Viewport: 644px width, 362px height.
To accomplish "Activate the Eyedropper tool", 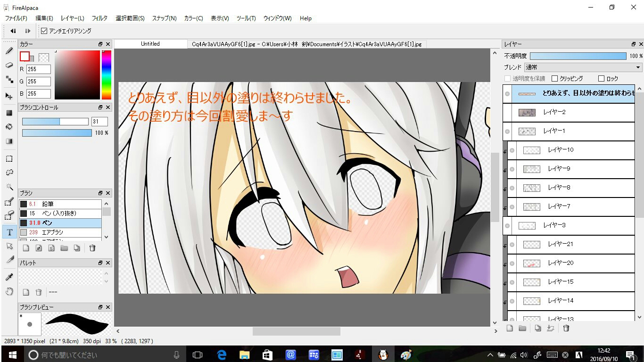I will click(9, 276).
